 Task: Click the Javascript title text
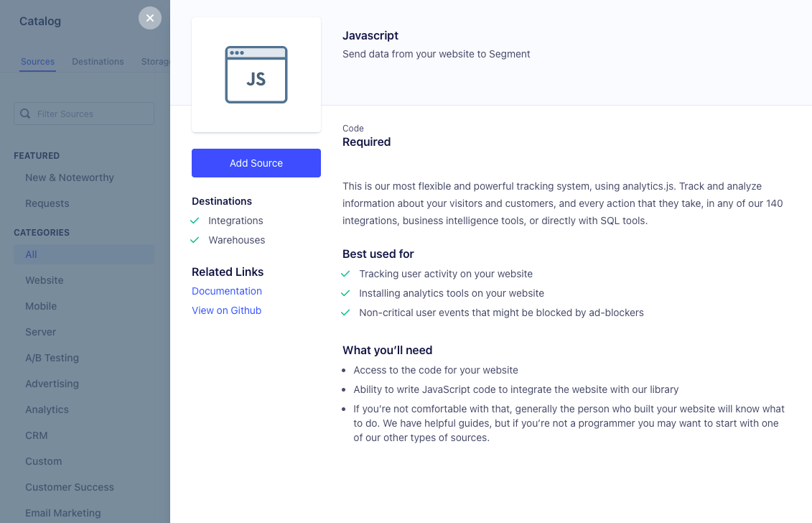370,36
